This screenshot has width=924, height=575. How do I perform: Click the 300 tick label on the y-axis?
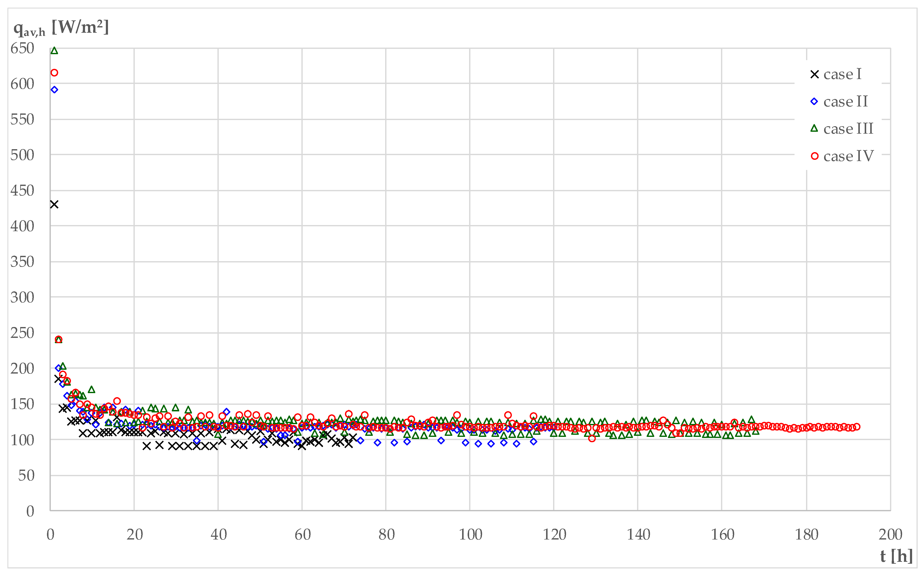(23, 297)
